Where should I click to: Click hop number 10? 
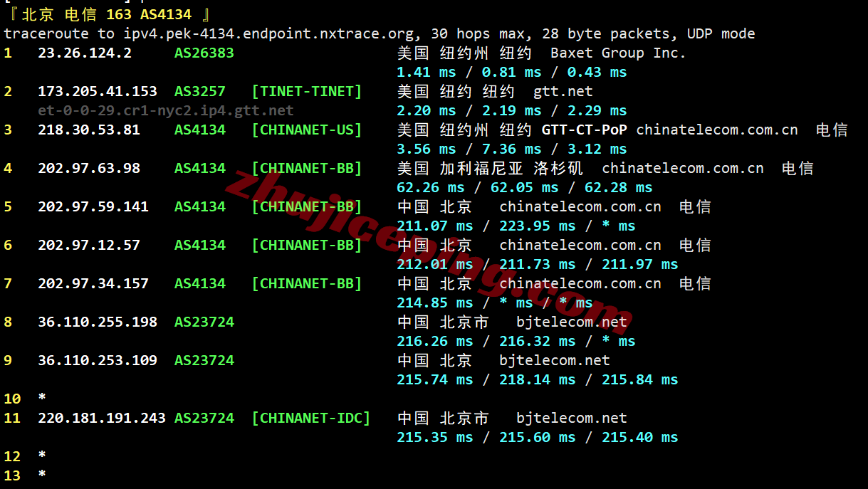pyautogui.click(x=12, y=399)
